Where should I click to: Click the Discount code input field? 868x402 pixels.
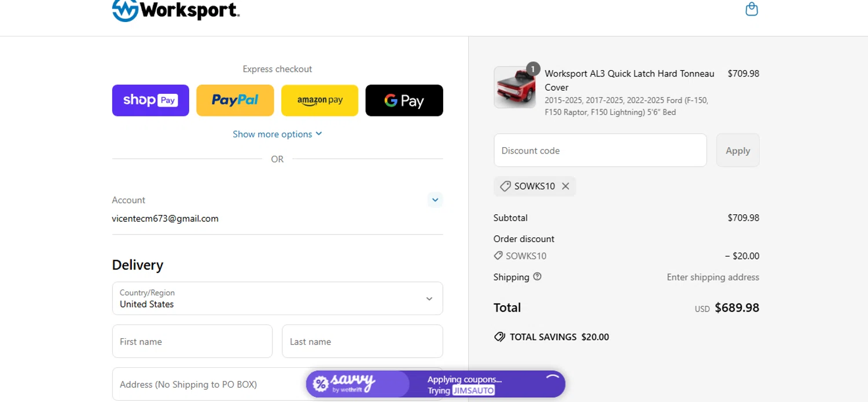point(600,150)
